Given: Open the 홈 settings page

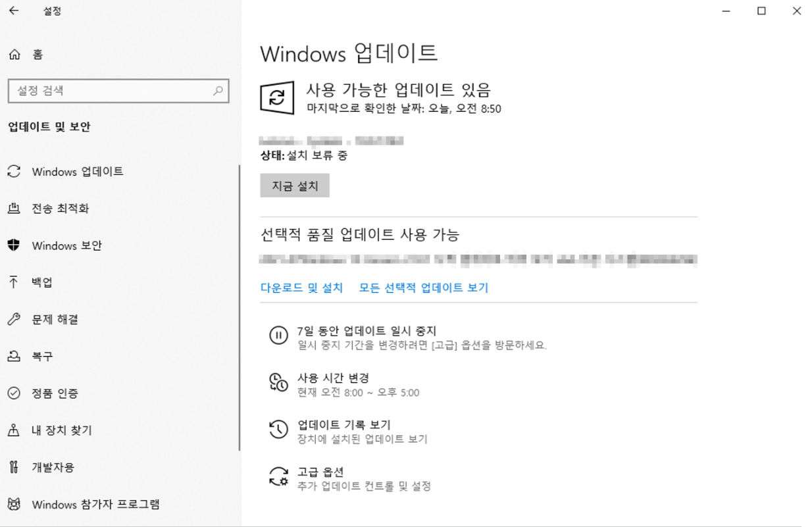Looking at the screenshot, I should tap(38, 55).
